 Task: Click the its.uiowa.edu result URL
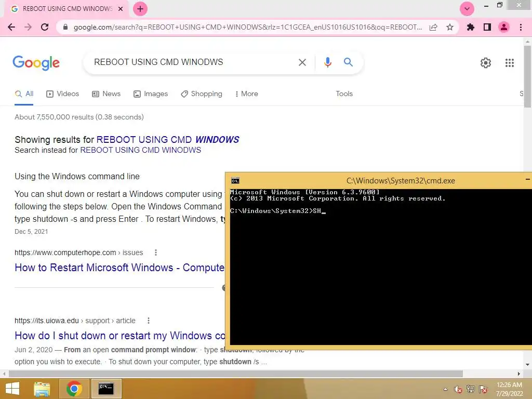(75, 321)
